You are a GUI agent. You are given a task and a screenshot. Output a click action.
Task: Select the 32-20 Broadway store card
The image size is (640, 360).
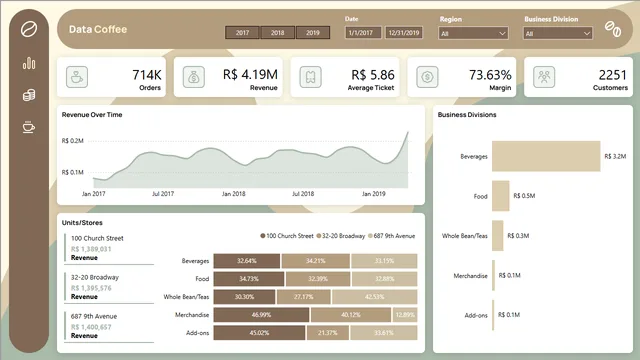point(109,287)
